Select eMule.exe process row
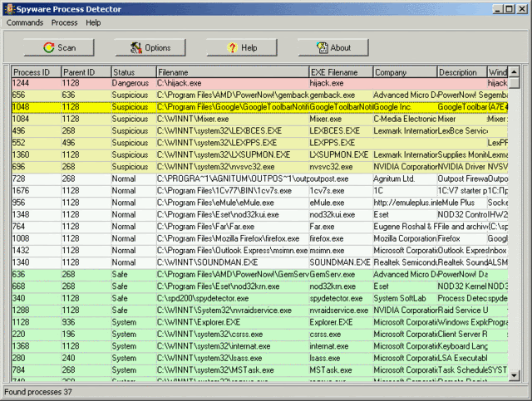 [x=259, y=203]
